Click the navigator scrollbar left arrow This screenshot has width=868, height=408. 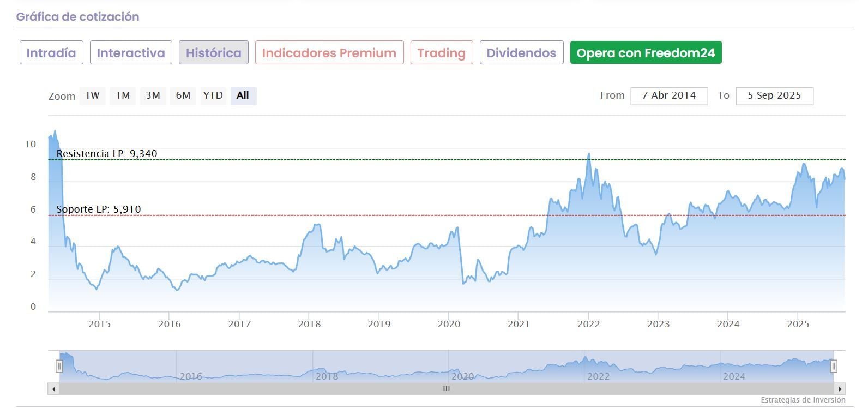pyautogui.click(x=53, y=389)
